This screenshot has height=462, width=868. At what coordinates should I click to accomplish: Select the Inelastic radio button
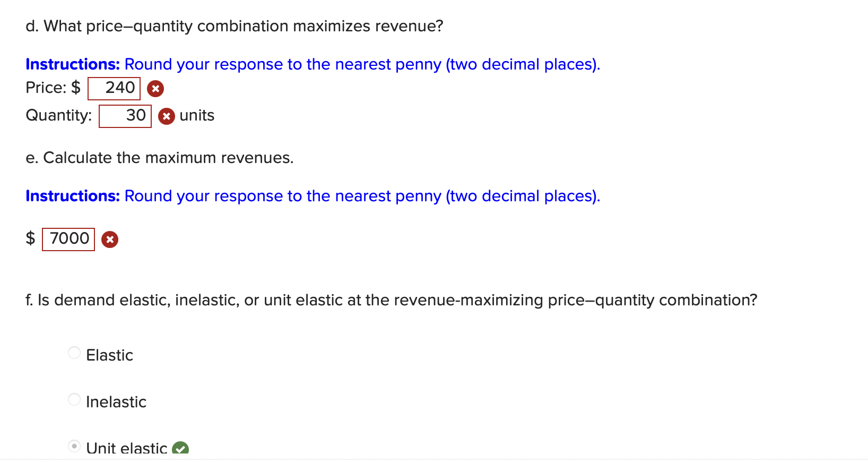(x=74, y=399)
